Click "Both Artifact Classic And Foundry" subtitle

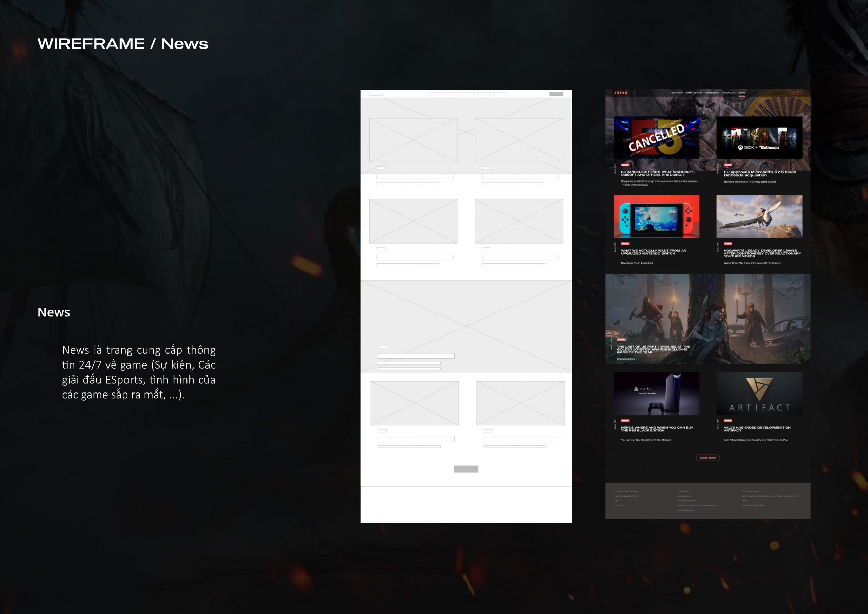click(x=756, y=440)
